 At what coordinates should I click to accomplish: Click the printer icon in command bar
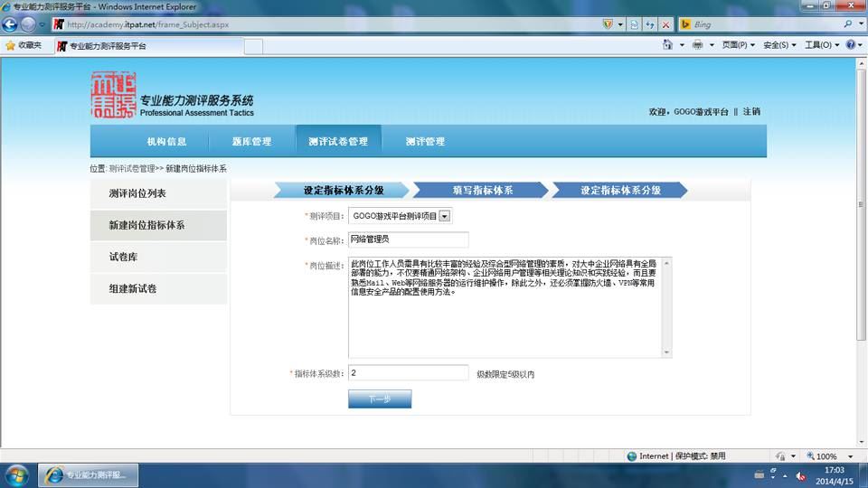697,45
